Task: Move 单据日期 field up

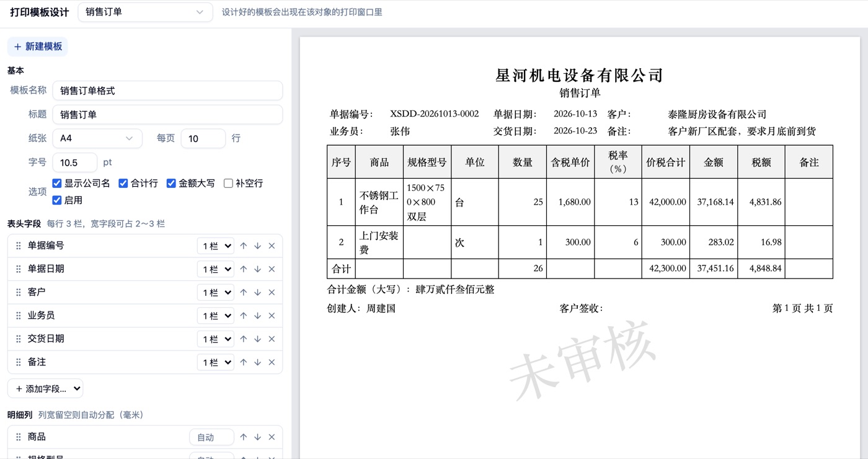Action: pos(244,269)
